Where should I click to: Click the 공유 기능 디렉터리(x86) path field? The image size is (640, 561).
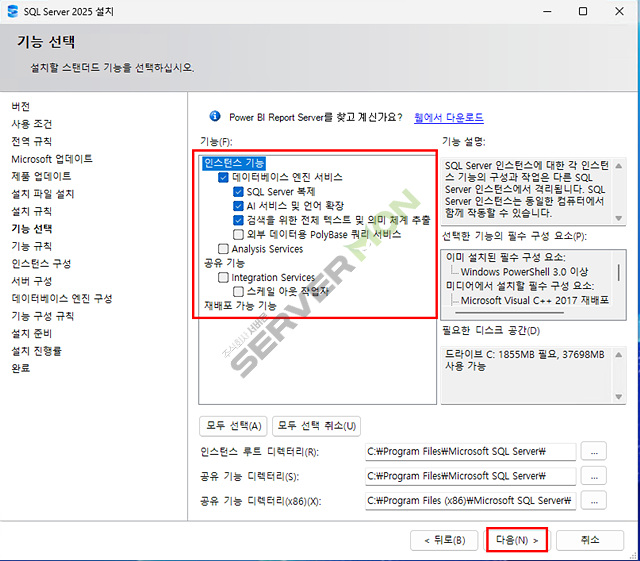tap(470, 501)
